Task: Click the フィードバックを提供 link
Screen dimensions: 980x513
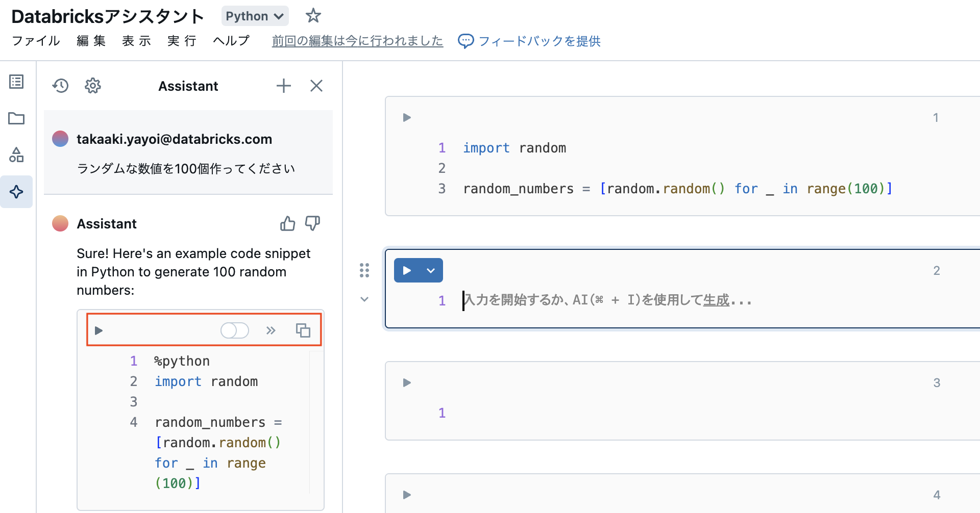Action: (x=529, y=41)
